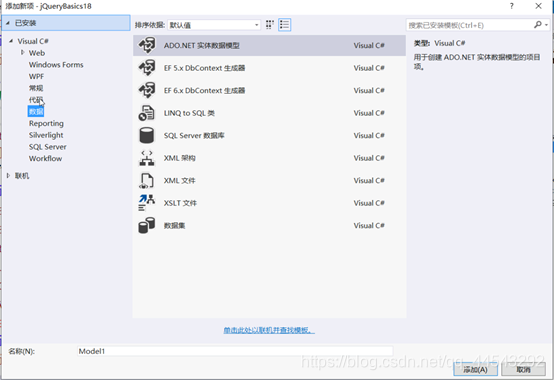Collapse the Visual C# tree node
The height and width of the screenshot is (380, 554).
[11, 41]
